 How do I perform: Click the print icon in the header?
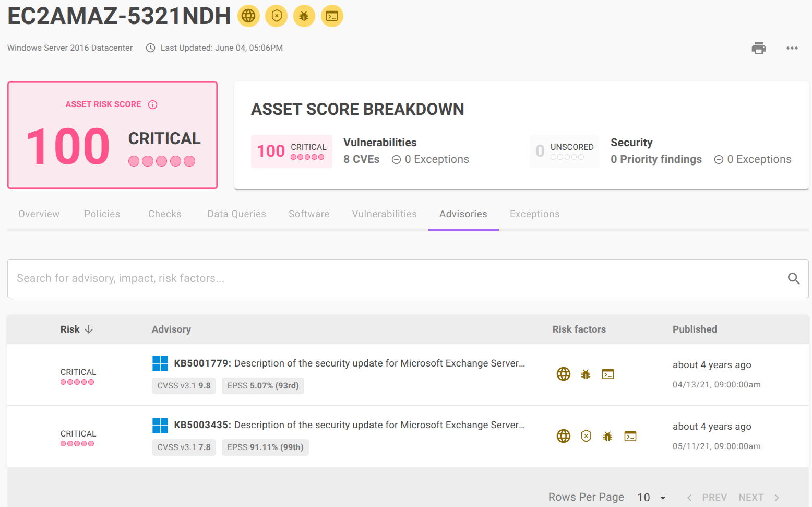[x=758, y=48]
